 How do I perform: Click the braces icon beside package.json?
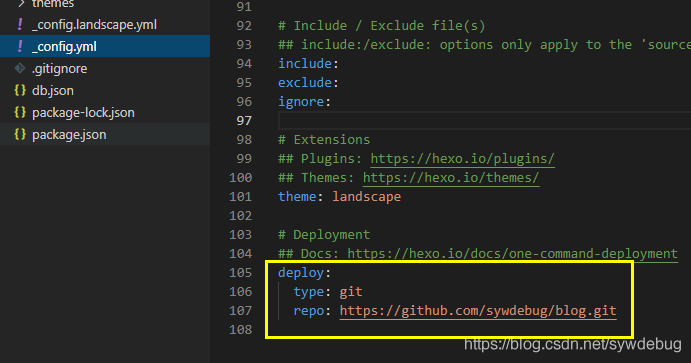(20, 134)
